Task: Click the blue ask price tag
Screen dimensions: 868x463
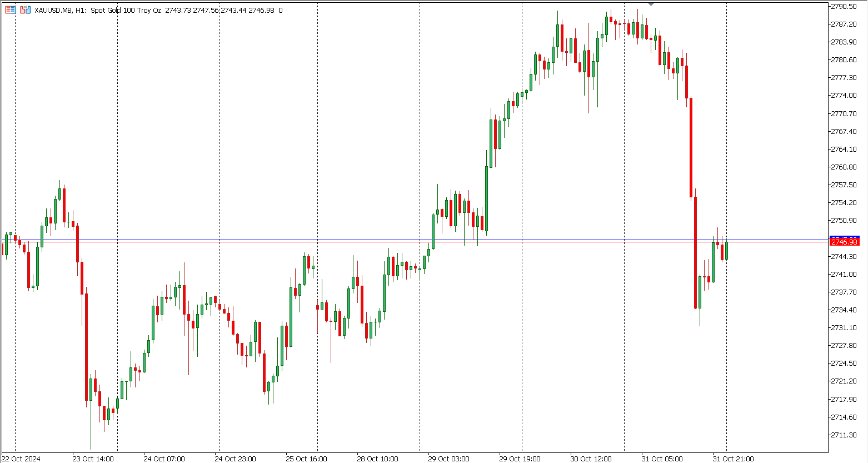Action: 844,237
